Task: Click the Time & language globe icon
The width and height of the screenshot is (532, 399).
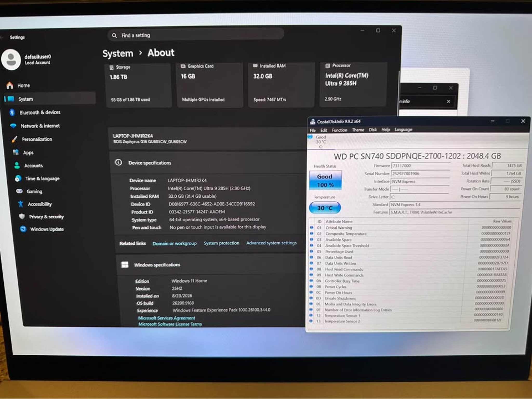Action: tap(18, 178)
